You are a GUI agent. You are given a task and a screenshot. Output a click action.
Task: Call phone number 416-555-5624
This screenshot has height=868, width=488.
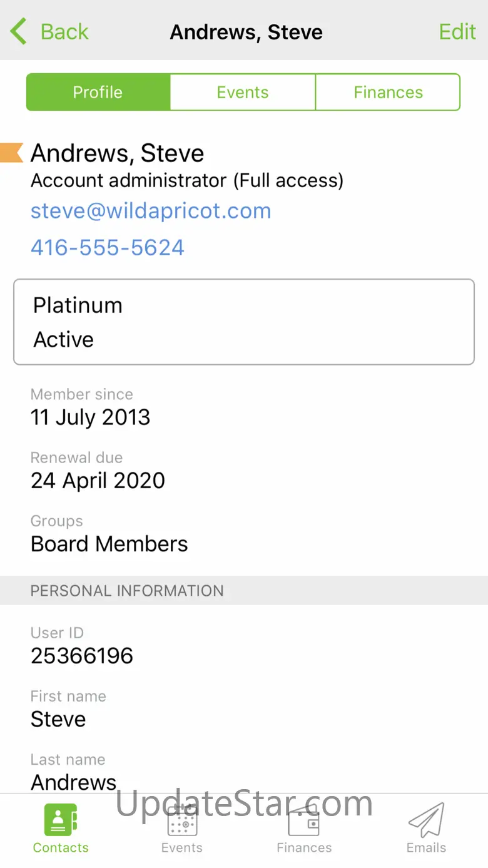108,248
